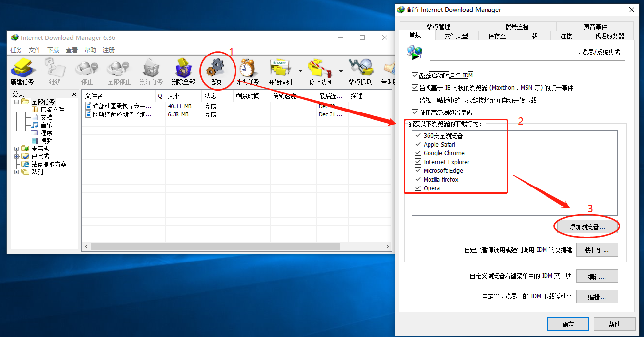Toggle the 系统启动时运行 IDM checkbox
Viewport: 644px width, 337px height.
pos(415,75)
